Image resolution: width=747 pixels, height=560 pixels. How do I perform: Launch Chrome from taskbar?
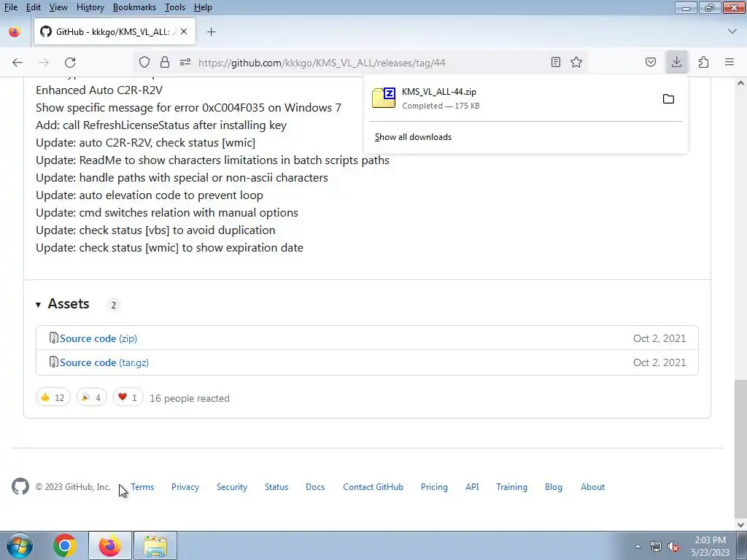tap(65, 545)
